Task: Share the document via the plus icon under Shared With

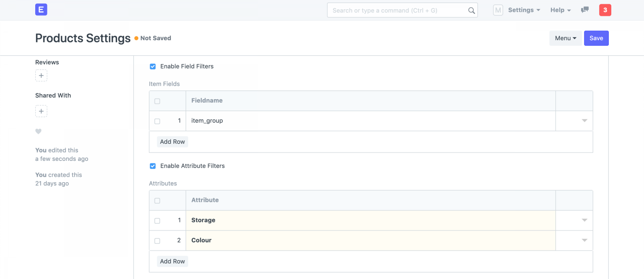Action: point(41,111)
